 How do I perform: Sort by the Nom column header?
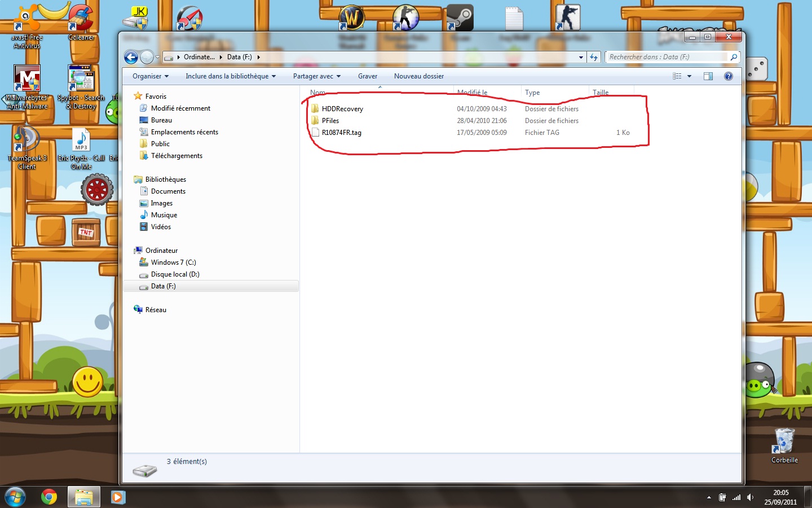(x=317, y=92)
